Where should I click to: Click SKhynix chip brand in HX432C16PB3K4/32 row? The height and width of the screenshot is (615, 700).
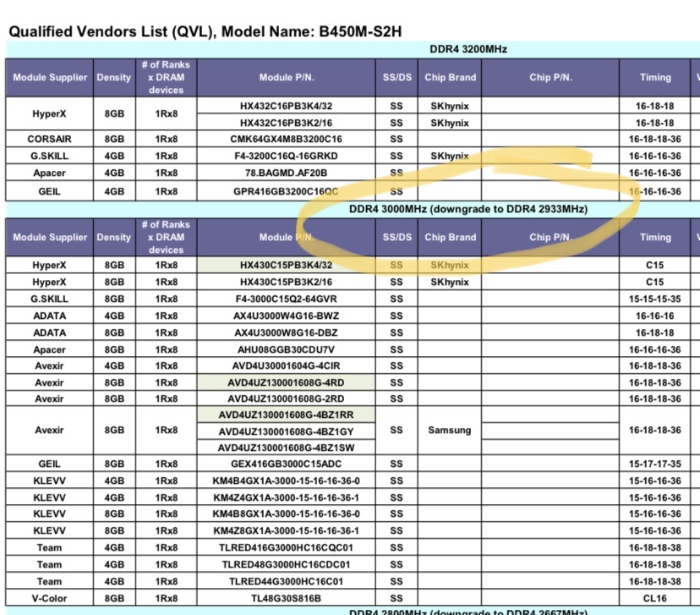(450, 106)
